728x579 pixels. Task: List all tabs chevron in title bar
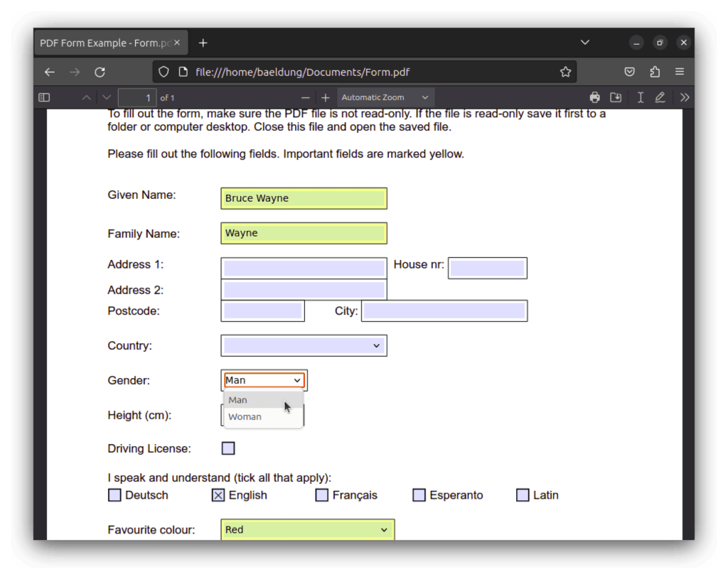point(585,43)
